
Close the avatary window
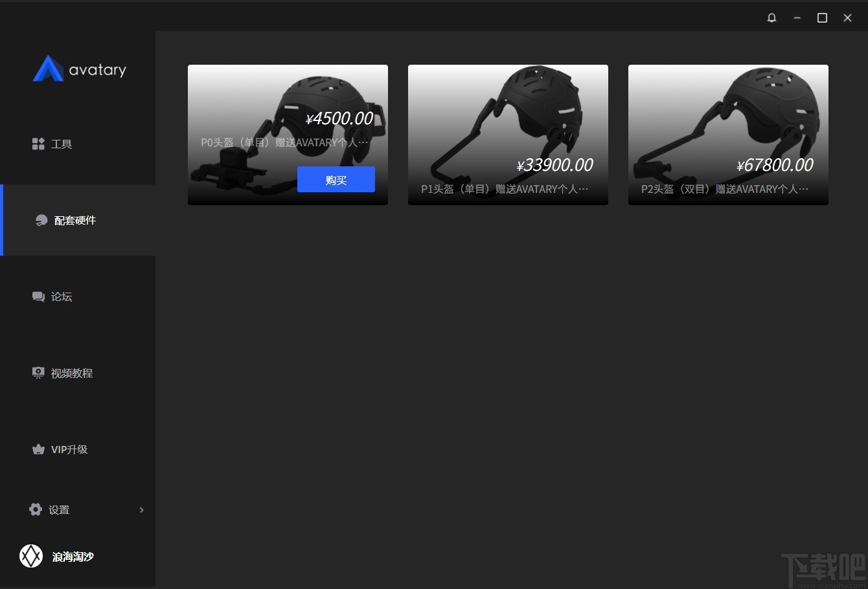[x=847, y=18]
